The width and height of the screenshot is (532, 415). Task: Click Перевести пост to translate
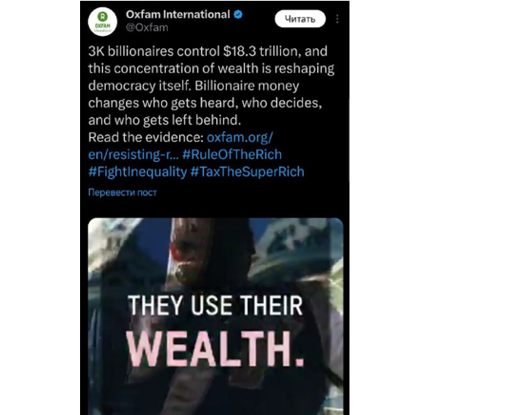[122, 192]
